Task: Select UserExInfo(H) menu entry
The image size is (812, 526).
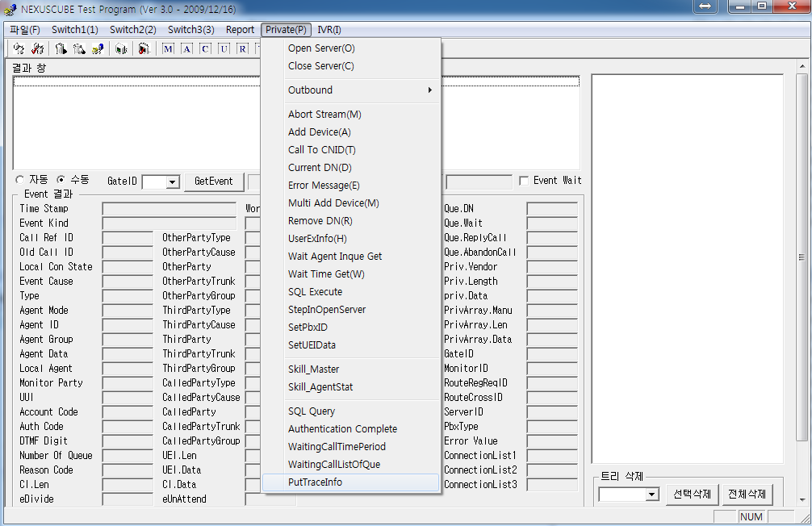Action: coord(352,238)
